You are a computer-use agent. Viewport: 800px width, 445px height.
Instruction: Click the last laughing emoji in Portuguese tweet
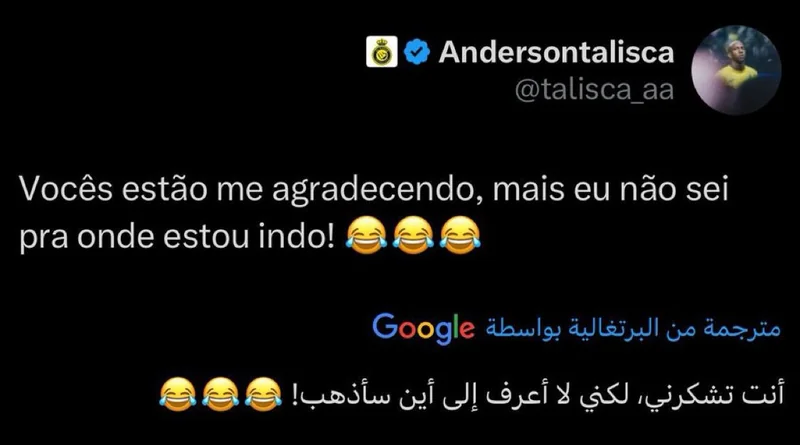click(x=460, y=235)
